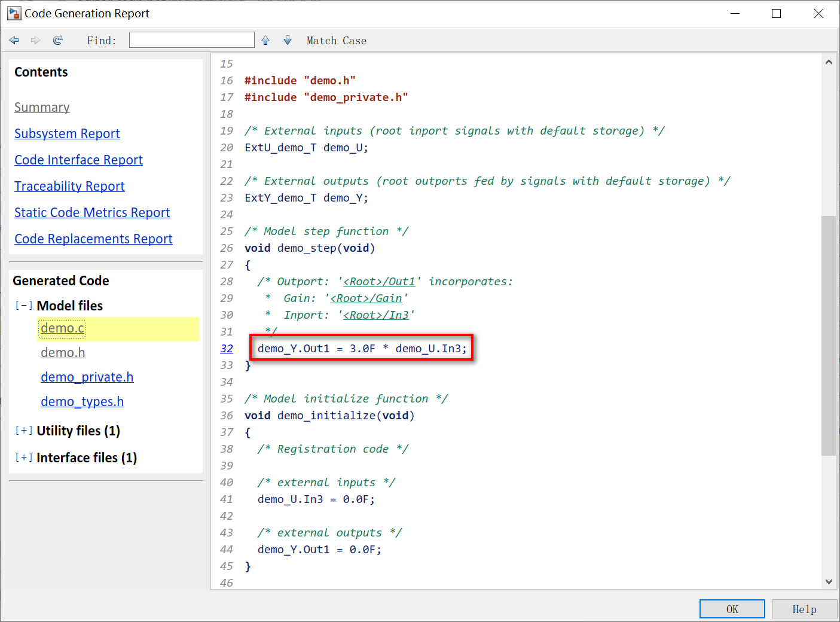Viewport: 840px width, 622px height.
Task: Close the Code Generation Report window
Action: pos(818,13)
